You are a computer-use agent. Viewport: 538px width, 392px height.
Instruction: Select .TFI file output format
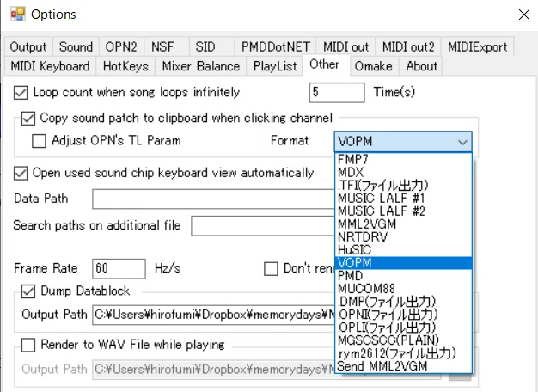tap(403, 186)
